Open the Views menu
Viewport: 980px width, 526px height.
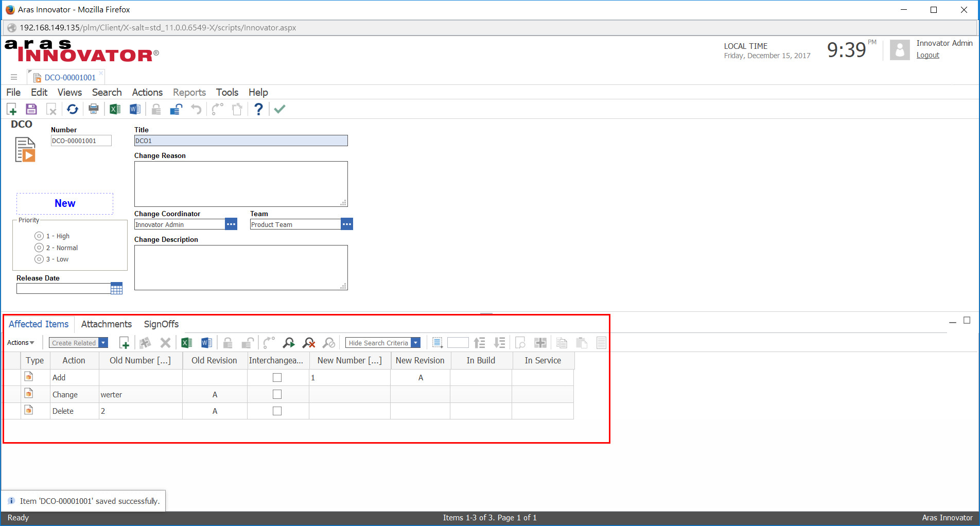coord(69,92)
